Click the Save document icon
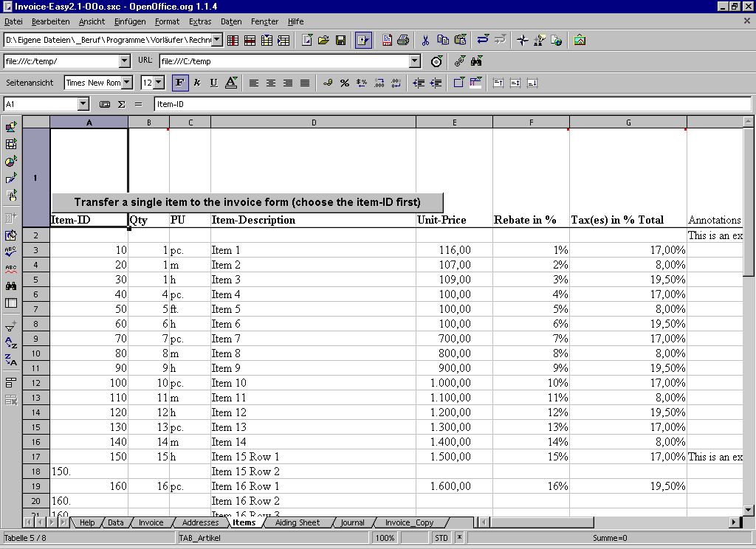This screenshot has height=549, width=756. click(x=340, y=40)
